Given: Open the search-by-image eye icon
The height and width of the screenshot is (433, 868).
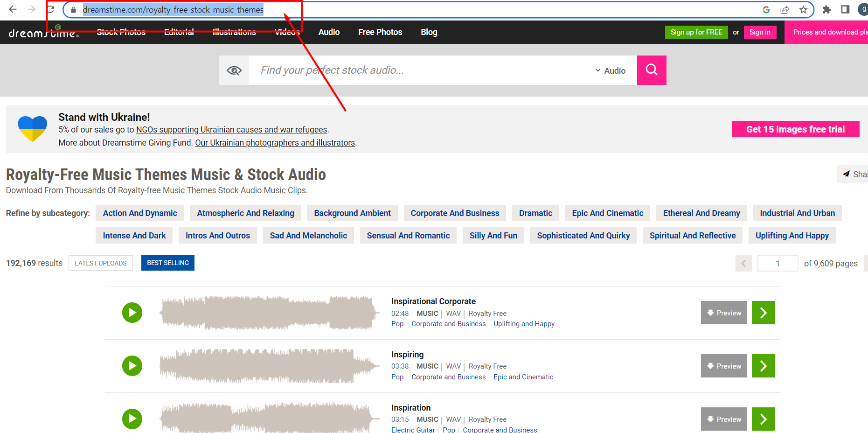Looking at the screenshot, I should click(234, 70).
